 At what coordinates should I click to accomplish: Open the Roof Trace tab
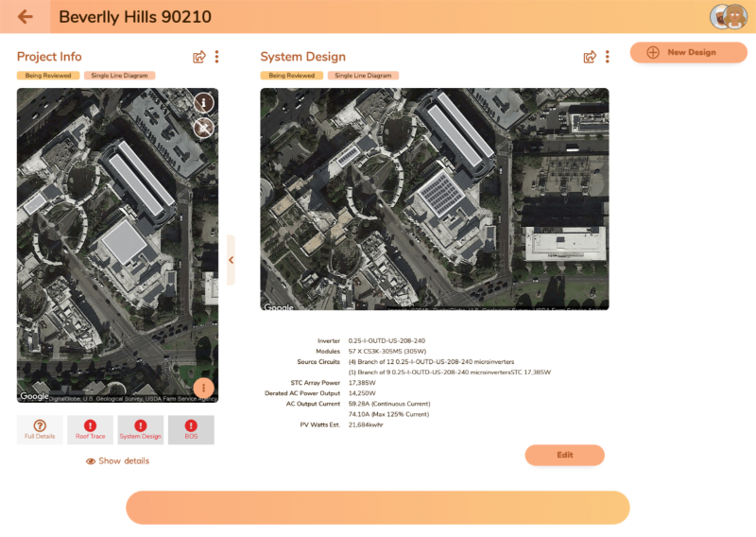coord(90,429)
